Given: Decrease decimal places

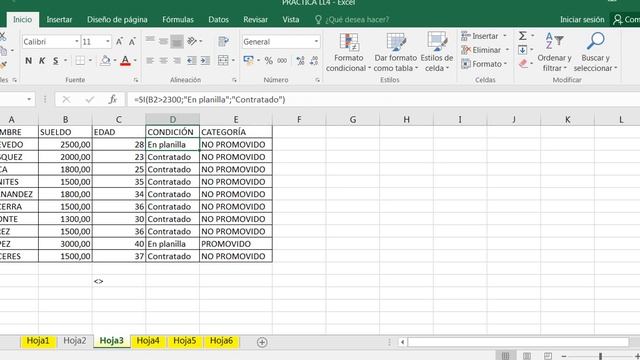Looking at the screenshot, I should pos(314,61).
